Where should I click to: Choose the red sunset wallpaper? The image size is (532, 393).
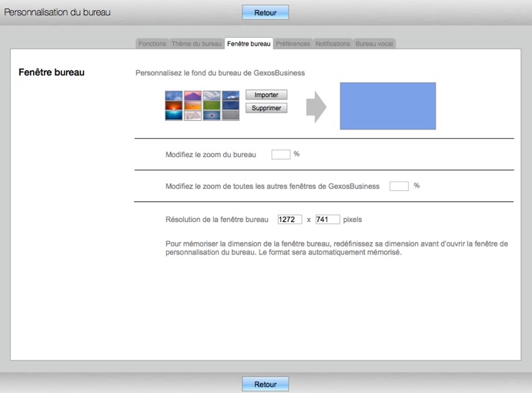(174, 106)
